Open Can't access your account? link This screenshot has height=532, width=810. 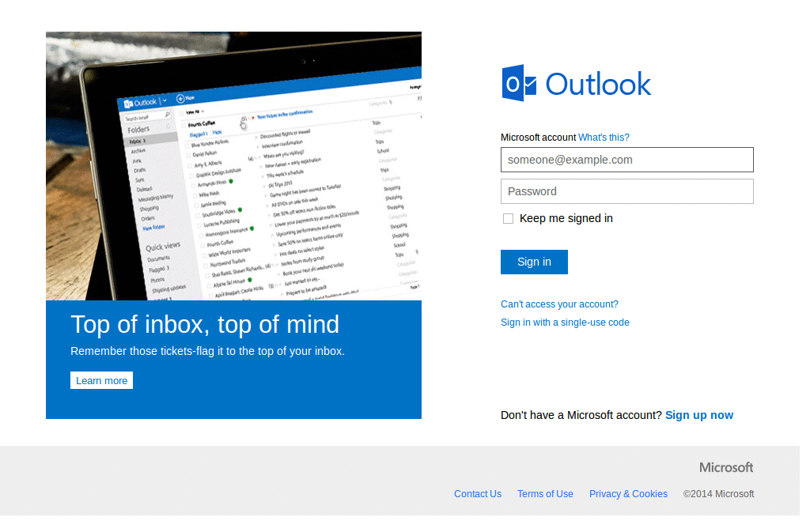click(x=559, y=304)
